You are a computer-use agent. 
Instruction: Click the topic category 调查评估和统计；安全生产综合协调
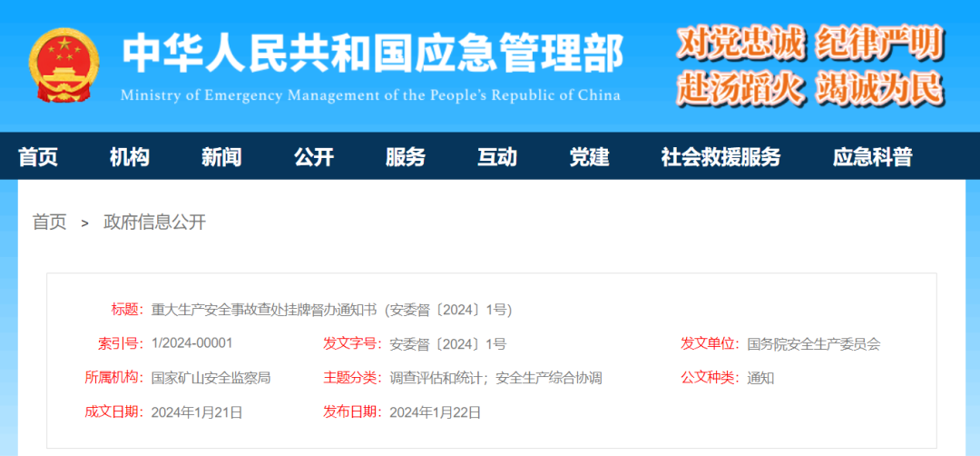click(495, 378)
